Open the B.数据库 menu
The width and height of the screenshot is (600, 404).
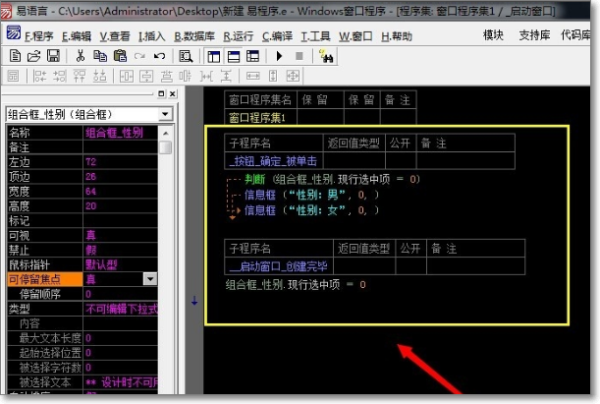click(194, 36)
